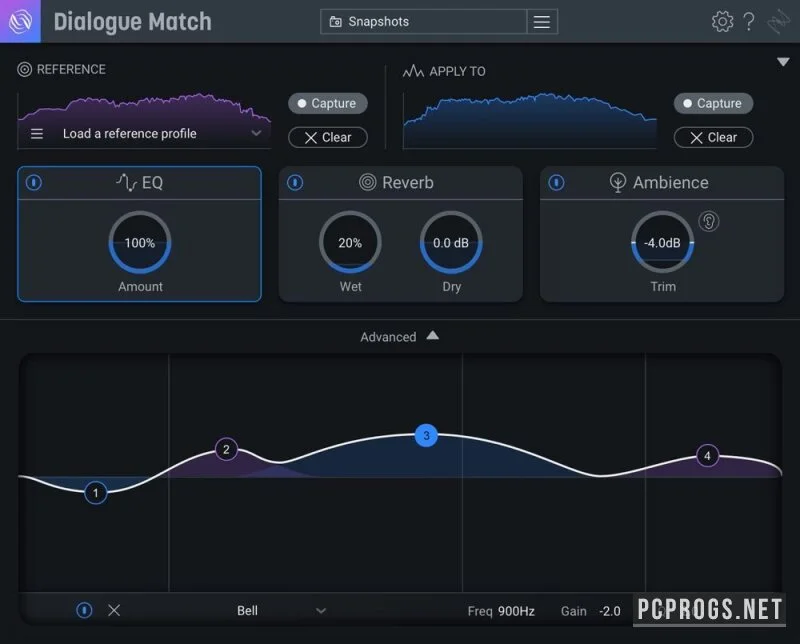Click the iZotope logo icon
Image resolution: width=800 pixels, height=644 pixels.
[20, 21]
